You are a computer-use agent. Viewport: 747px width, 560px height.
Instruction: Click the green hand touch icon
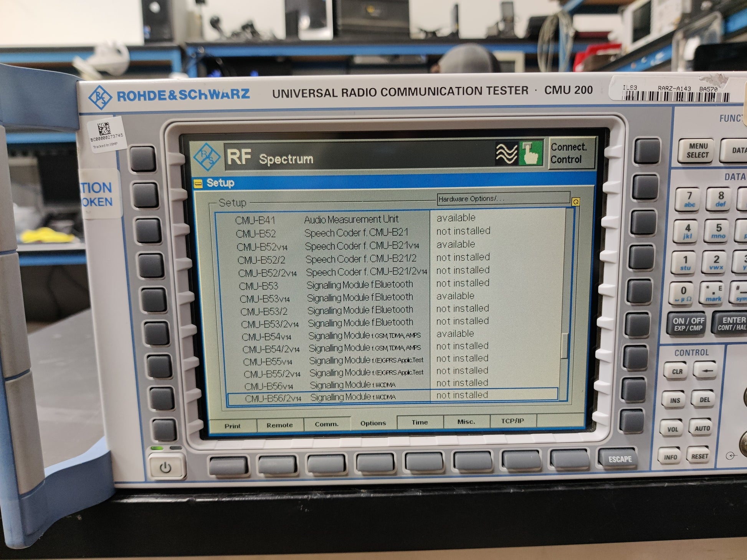[531, 153]
